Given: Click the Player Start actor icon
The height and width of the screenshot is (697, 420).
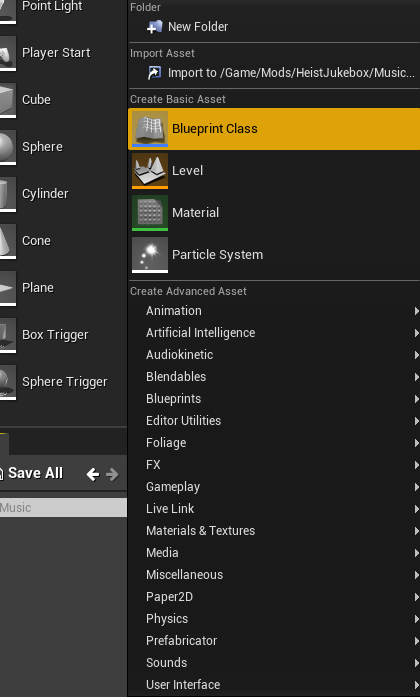Looking at the screenshot, I should point(8,53).
